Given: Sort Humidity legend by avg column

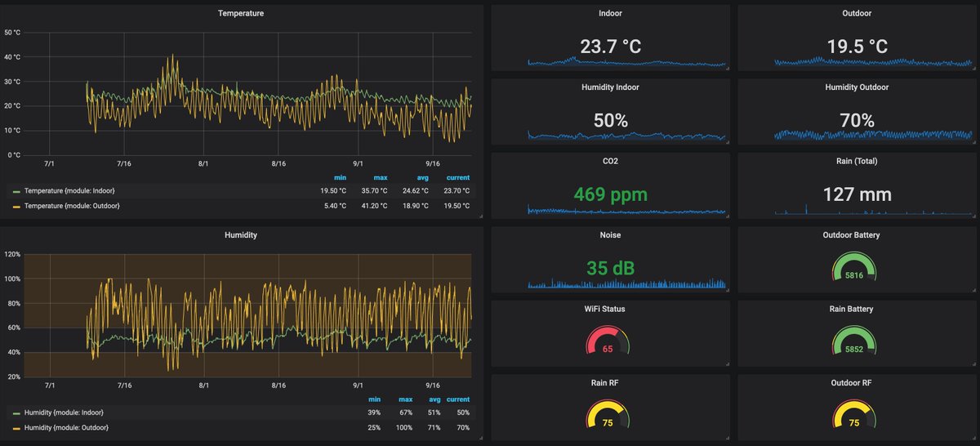Looking at the screenshot, I should [434, 399].
